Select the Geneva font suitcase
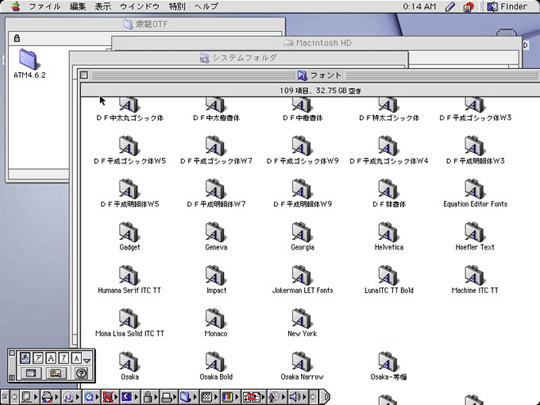The height and width of the screenshot is (405, 540). pyautogui.click(x=215, y=232)
